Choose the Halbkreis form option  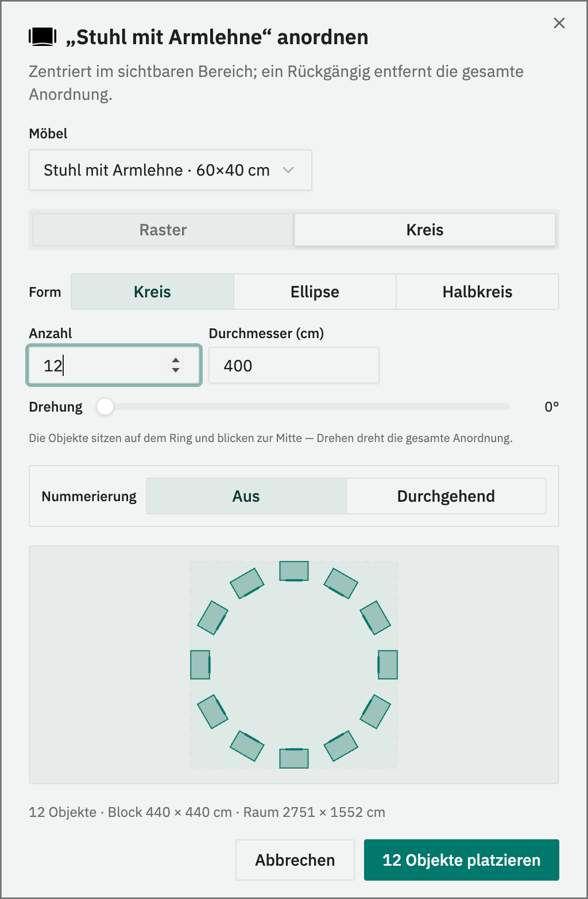pyautogui.click(x=477, y=292)
